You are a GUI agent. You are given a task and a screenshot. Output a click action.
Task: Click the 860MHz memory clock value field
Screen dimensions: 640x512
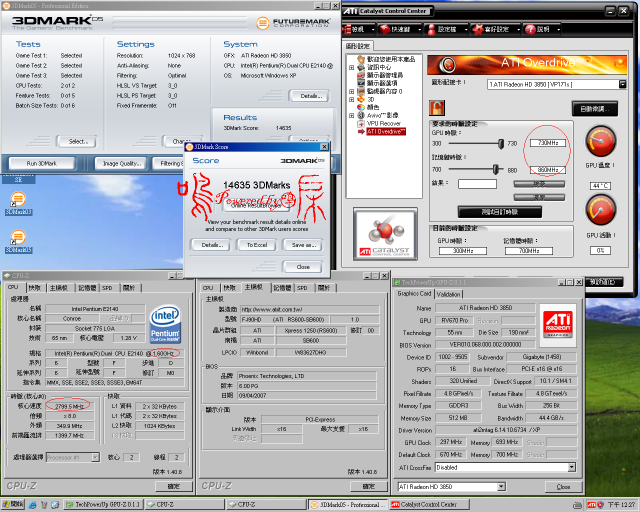(548, 169)
